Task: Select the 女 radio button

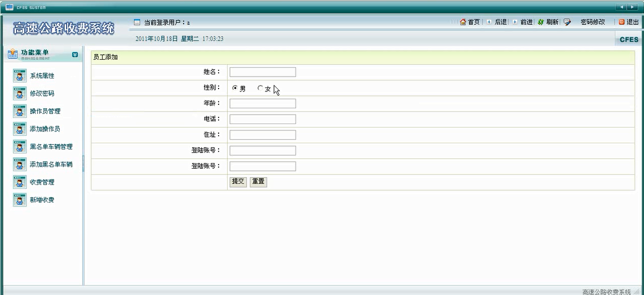Action: pyautogui.click(x=260, y=88)
